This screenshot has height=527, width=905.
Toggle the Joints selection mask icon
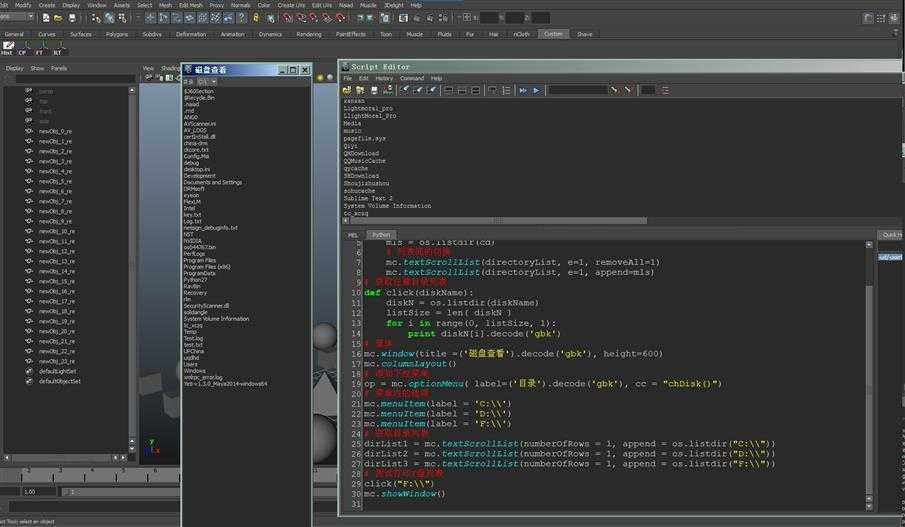point(164,18)
